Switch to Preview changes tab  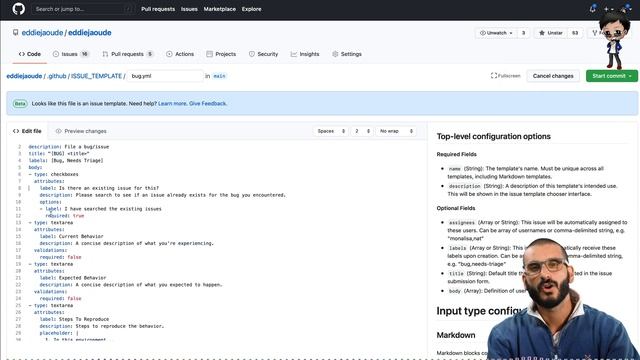click(81, 131)
